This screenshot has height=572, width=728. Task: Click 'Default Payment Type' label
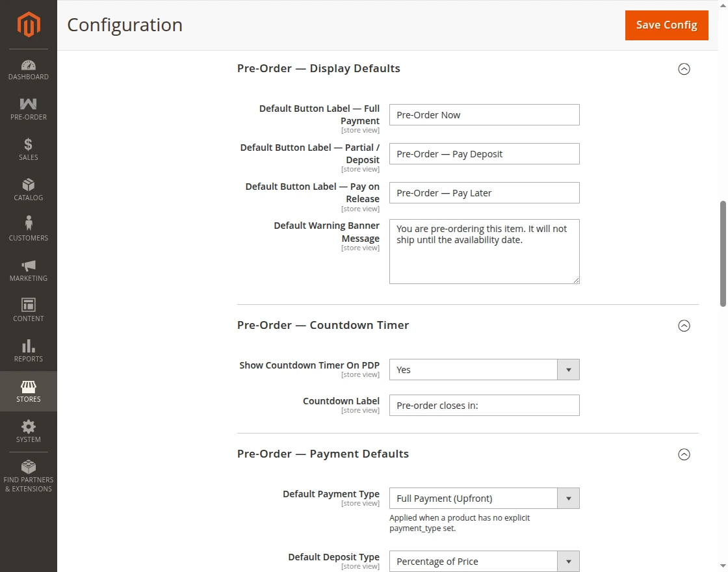click(331, 493)
